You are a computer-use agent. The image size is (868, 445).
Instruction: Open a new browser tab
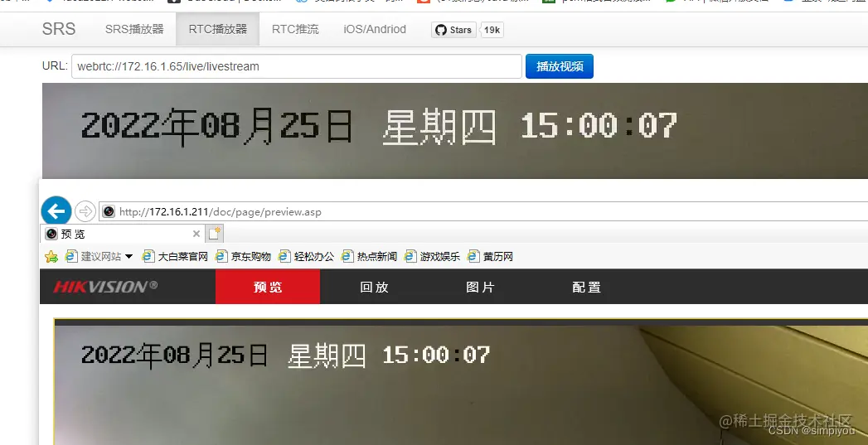point(214,234)
